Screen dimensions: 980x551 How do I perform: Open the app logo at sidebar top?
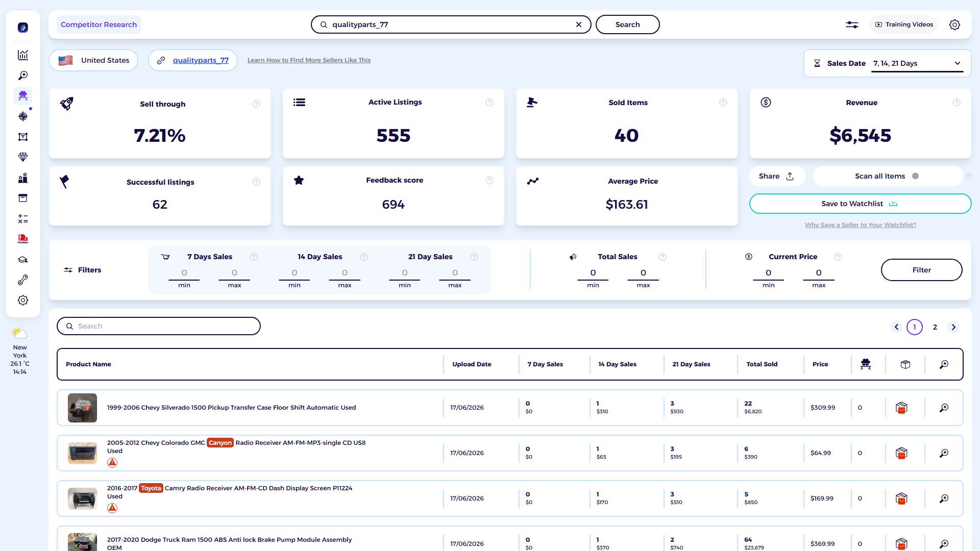point(23,28)
